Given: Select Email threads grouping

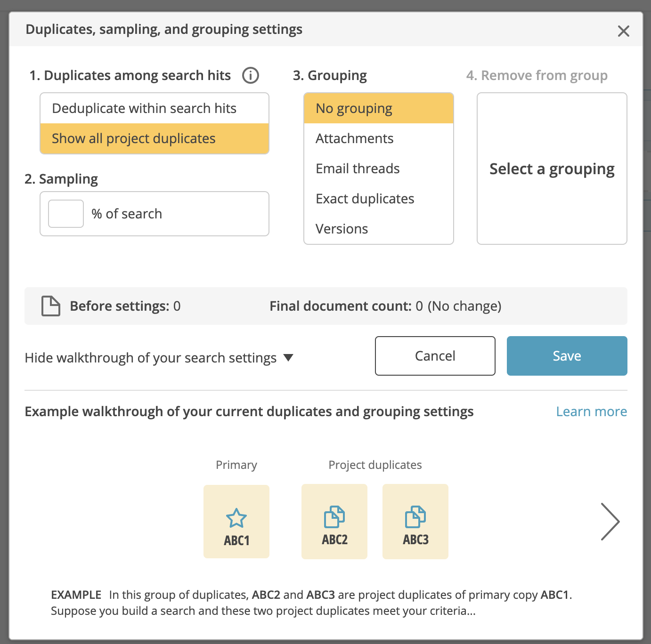Looking at the screenshot, I should pos(379,169).
